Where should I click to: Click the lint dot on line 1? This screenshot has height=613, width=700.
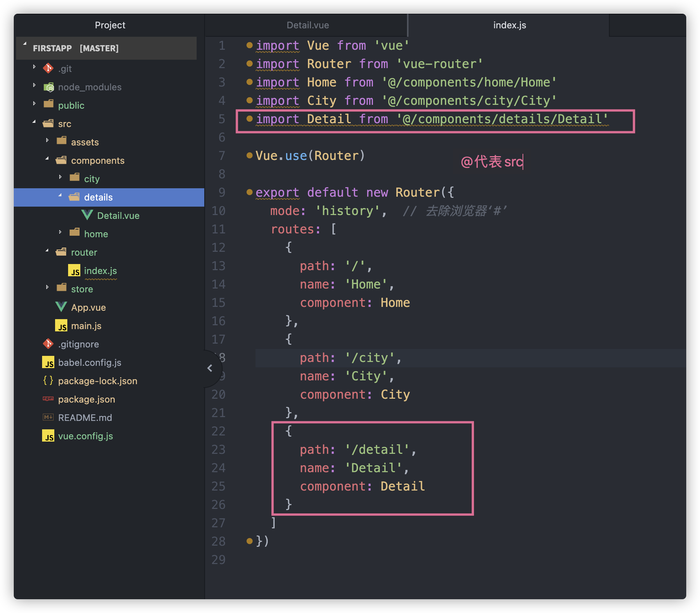pyautogui.click(x=249, y=45)
